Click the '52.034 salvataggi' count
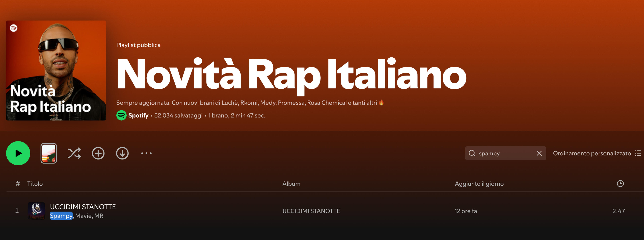 (x=178, y=115)
